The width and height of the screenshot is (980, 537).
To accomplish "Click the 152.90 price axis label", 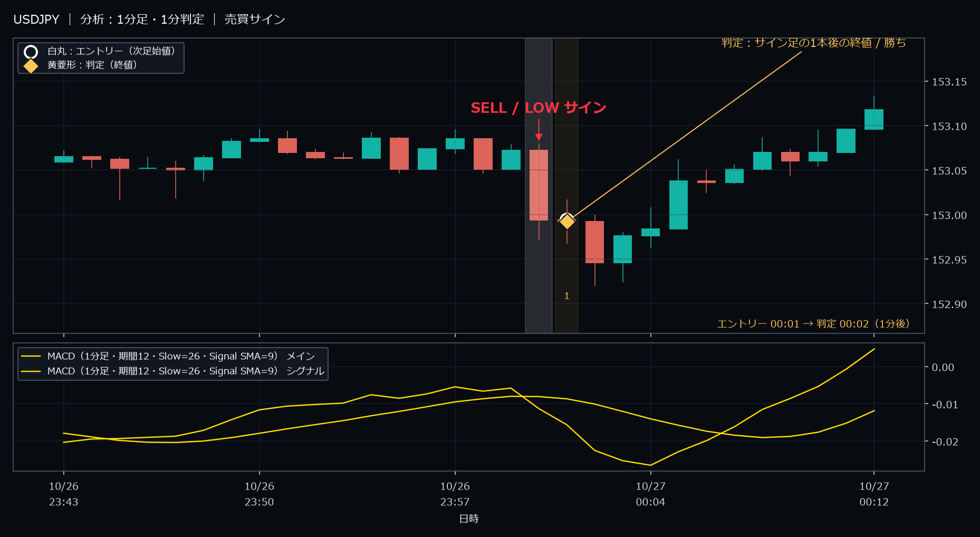I will [949, 304].
